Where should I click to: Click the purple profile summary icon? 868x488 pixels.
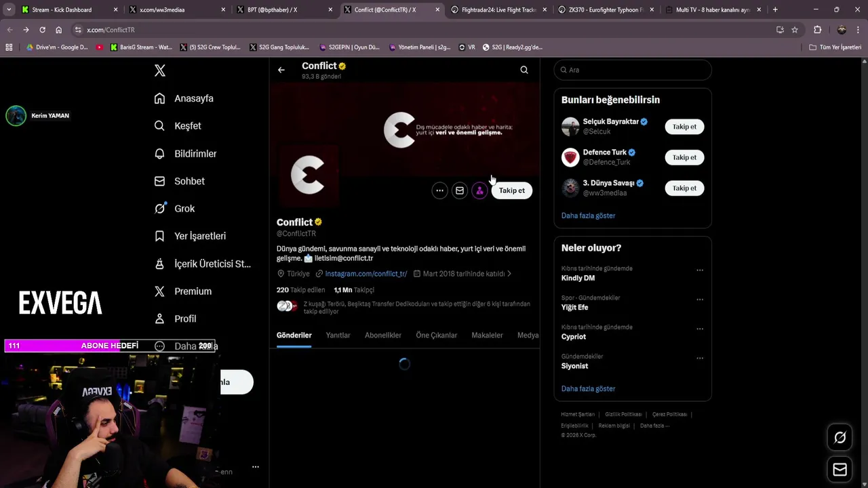[479, 190]
